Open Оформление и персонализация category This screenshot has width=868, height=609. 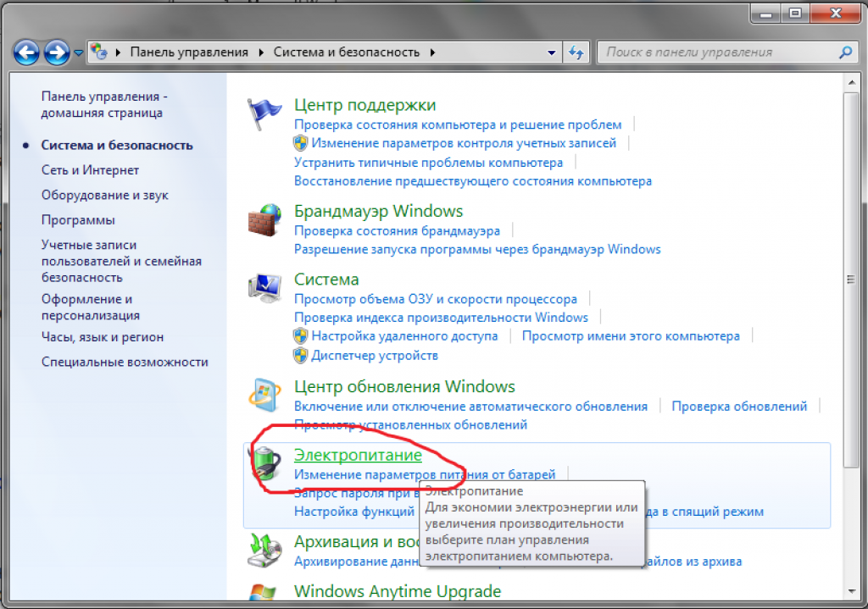(90, 307)
